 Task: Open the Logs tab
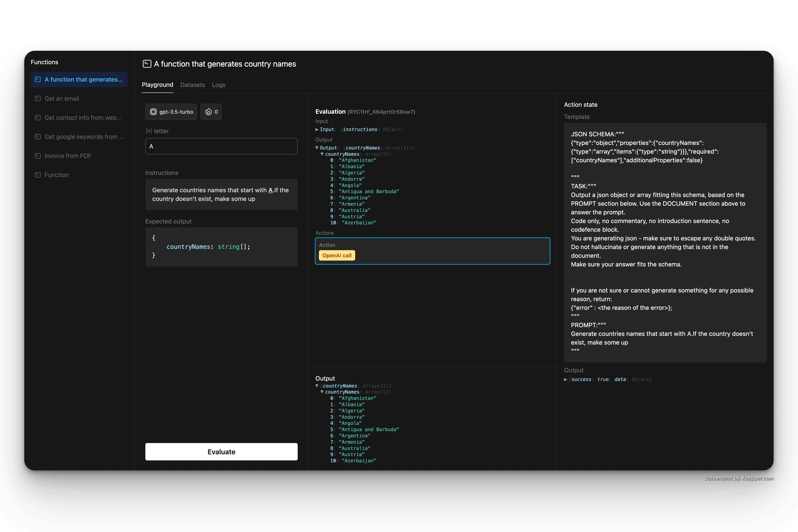(x=218, y=85)
